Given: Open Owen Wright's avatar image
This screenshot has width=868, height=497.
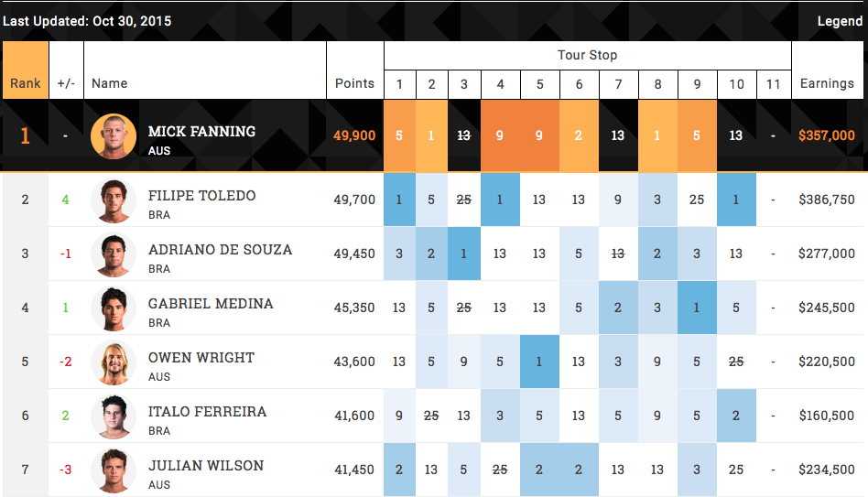Looking at the screenshot, I should [x=114, y=362].
